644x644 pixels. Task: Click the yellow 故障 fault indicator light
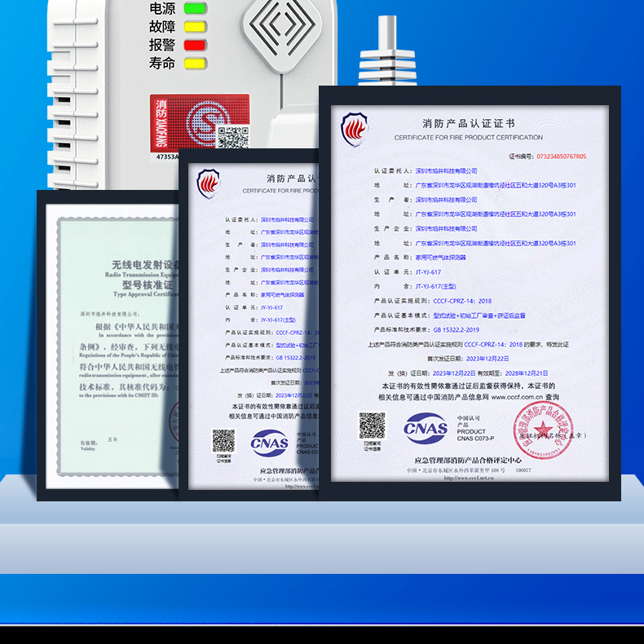[x=195, y=27]
